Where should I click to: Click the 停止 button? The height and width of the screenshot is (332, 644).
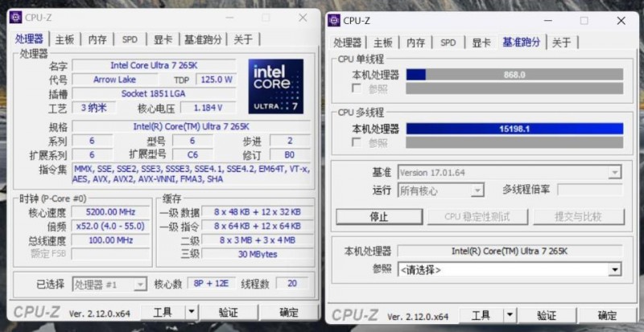click(x=379, y=217)
